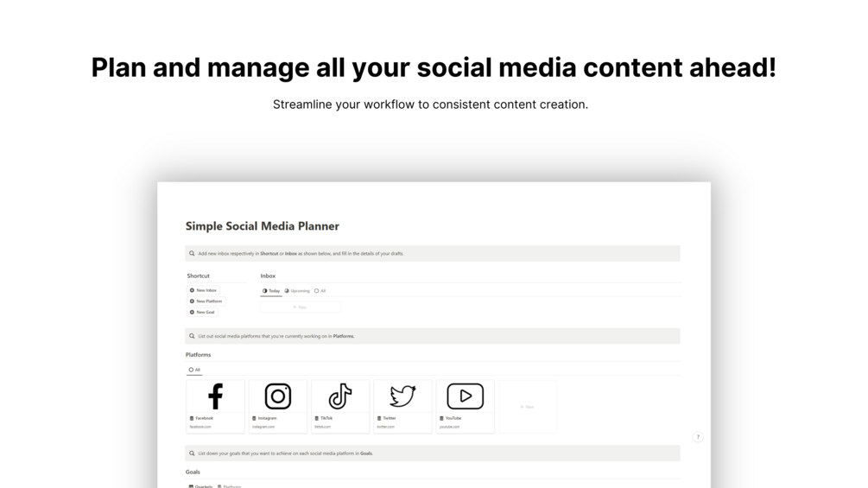Click the YouTube card title

[x=453, y=418]
